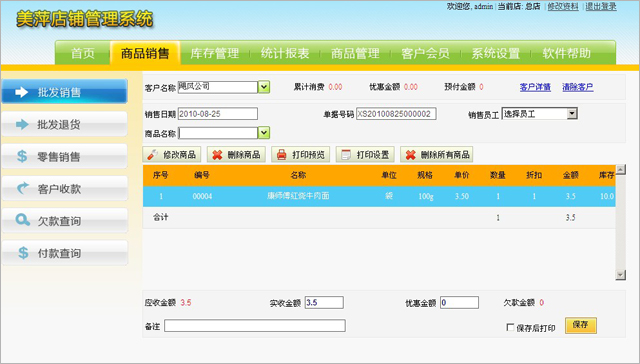Open the 商品名称 dropdown arrow
This screenshot has height=364, width=640.
point(264,133)
